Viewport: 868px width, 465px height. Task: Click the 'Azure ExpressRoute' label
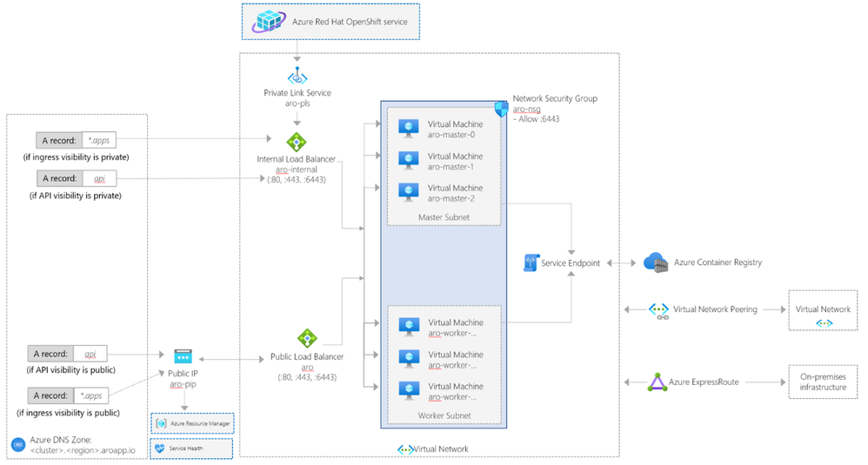(x=704, y=382)
